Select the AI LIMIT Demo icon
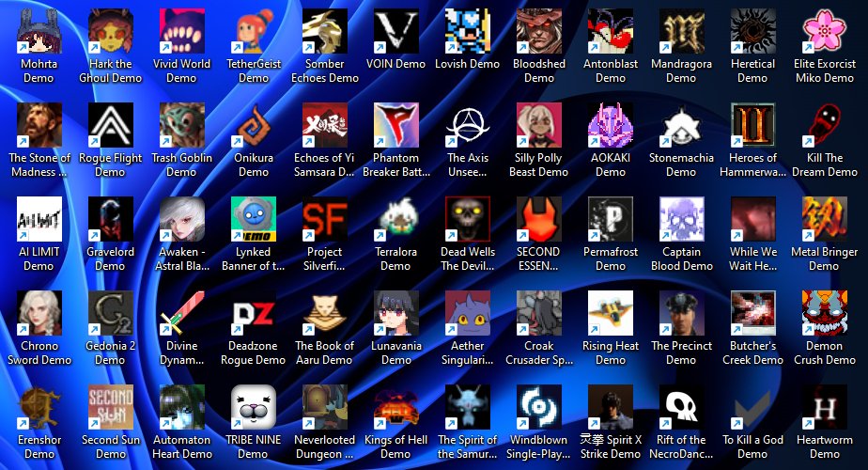868x470 pixels. [x=39, y=219]
